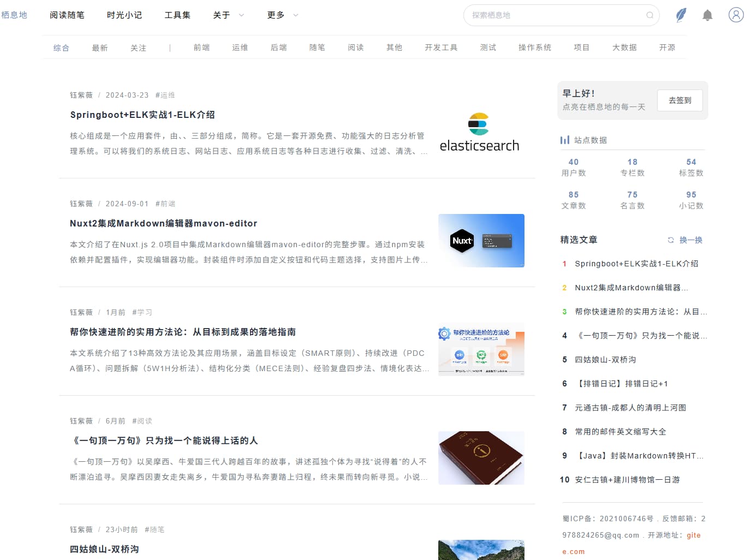751x560 pixels.
Task: Click the refresh icon beside 换一换
Action: (670, 240)
